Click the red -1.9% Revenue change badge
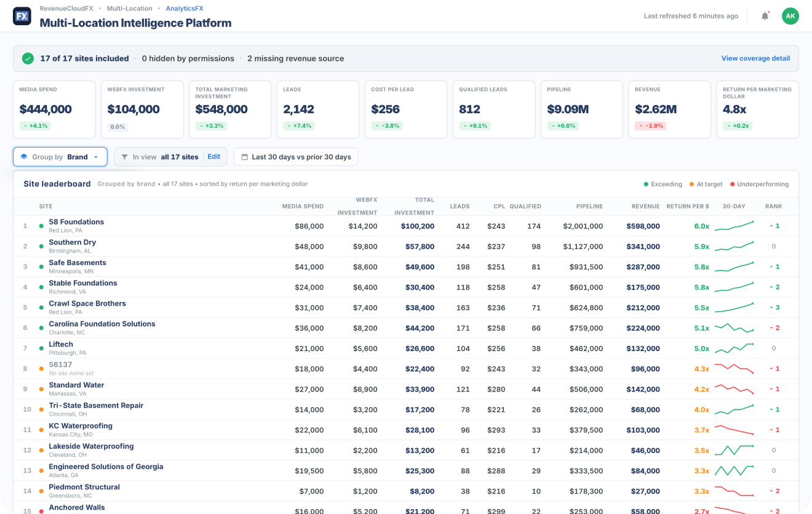Viewport: 812px width, 514px height. point(650,126)
